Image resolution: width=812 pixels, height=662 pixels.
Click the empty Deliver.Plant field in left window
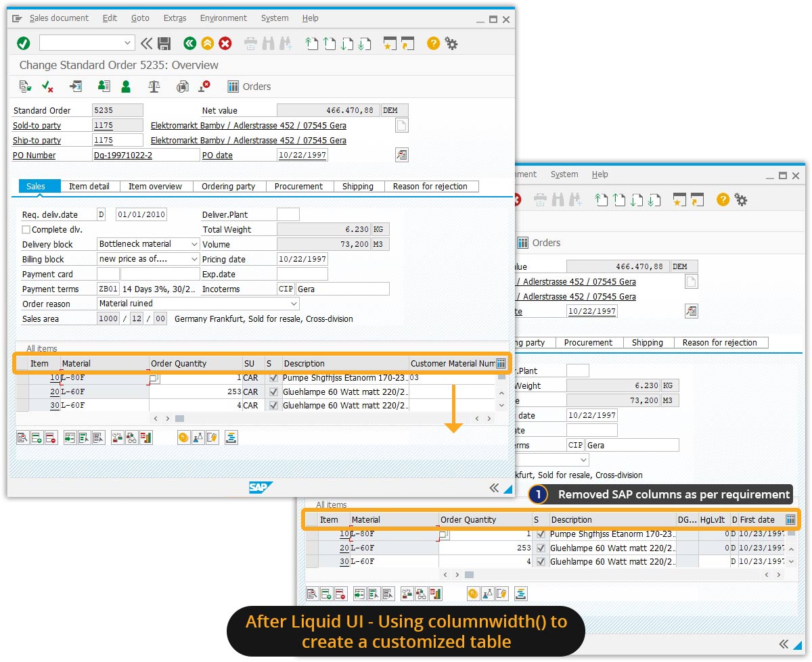288,214
